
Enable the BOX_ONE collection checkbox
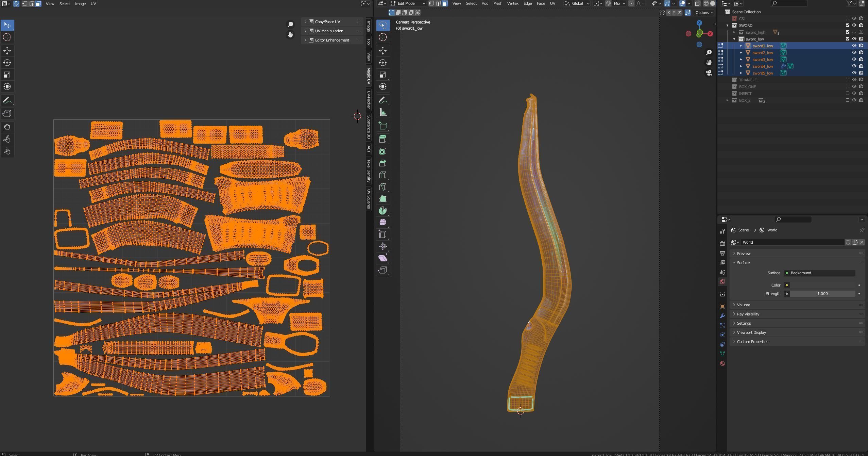point(848,86)
